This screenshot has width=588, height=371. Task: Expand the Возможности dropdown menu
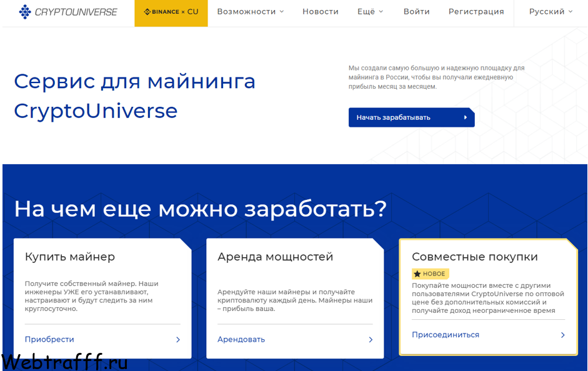(x=251, y=12)
